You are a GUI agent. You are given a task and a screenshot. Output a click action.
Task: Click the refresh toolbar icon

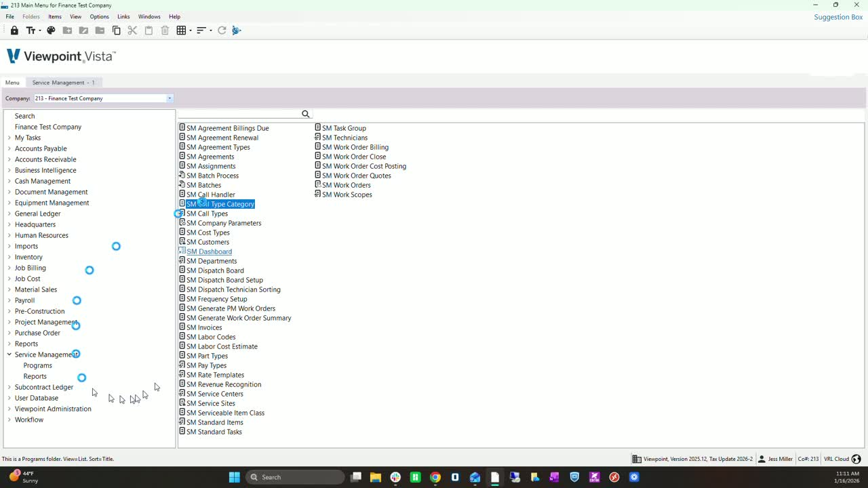[222, 30]
